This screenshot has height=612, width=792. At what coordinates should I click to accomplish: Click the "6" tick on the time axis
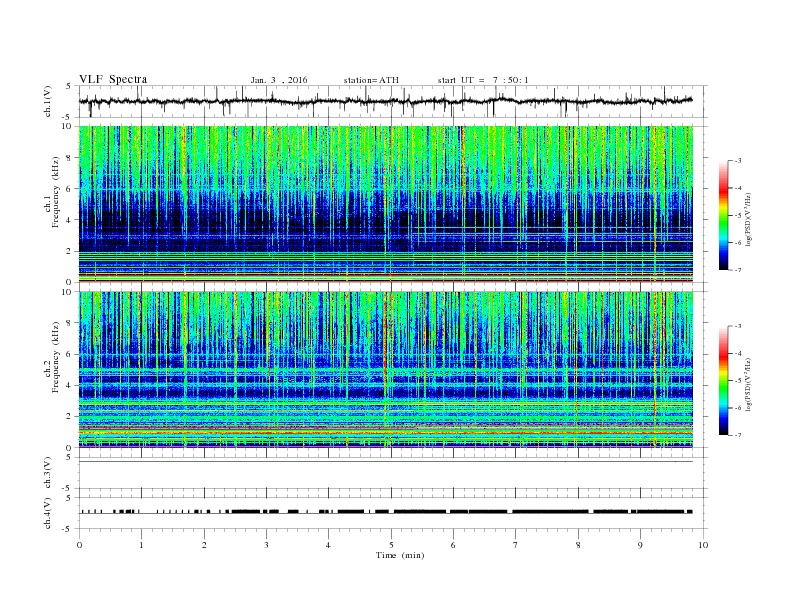(x=454, y=545)
